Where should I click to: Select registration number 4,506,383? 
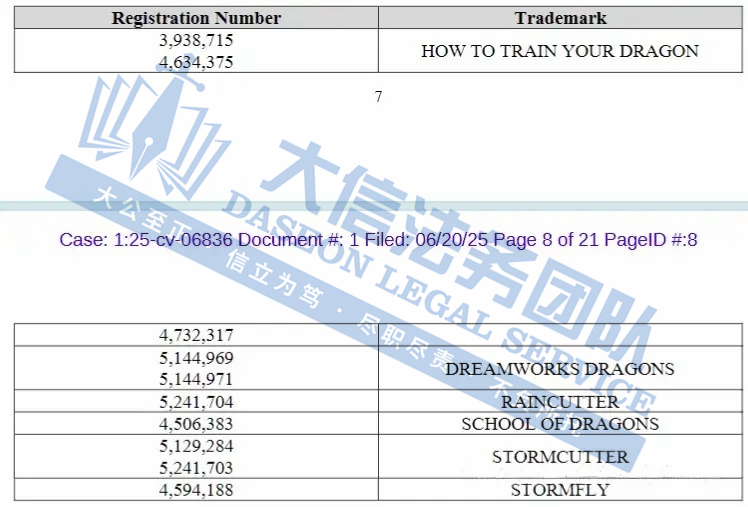[x=196, y=424]
